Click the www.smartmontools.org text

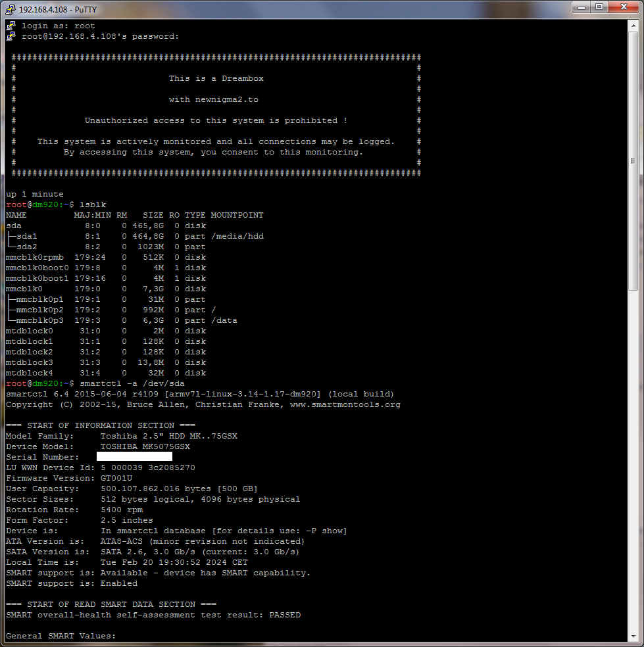coord(345,404)
